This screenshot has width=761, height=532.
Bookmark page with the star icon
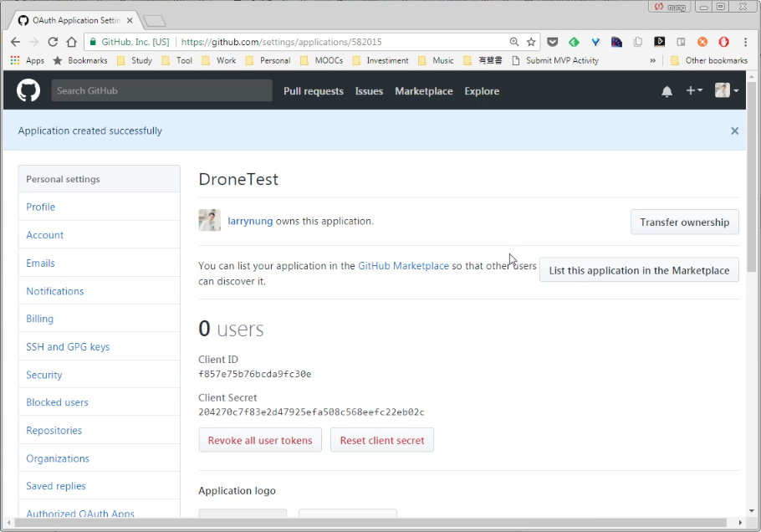(531, 42)
